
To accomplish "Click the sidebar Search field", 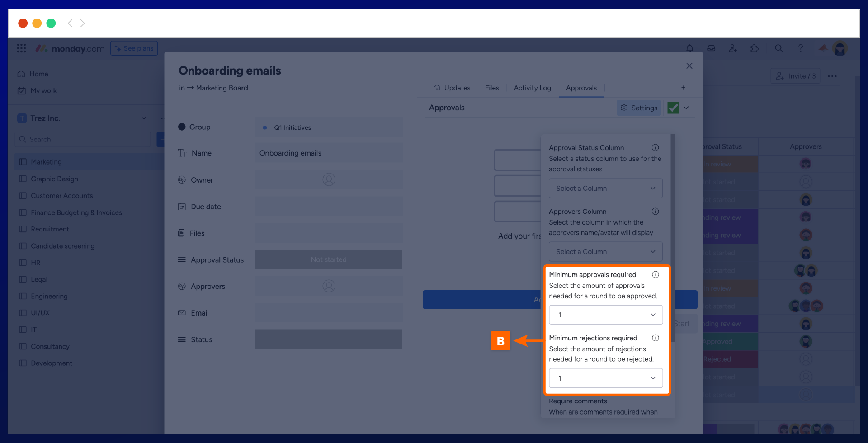I will (84, 140).
